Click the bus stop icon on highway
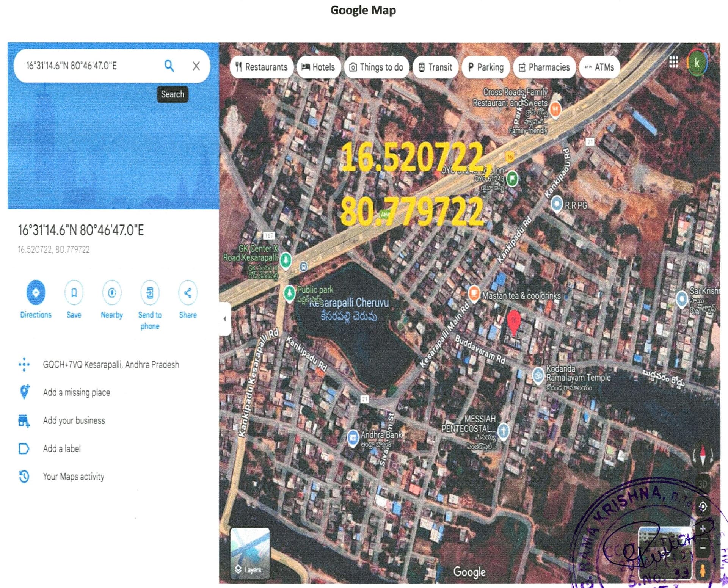Viewport: 728px width, 588px height. coord(303,267)
